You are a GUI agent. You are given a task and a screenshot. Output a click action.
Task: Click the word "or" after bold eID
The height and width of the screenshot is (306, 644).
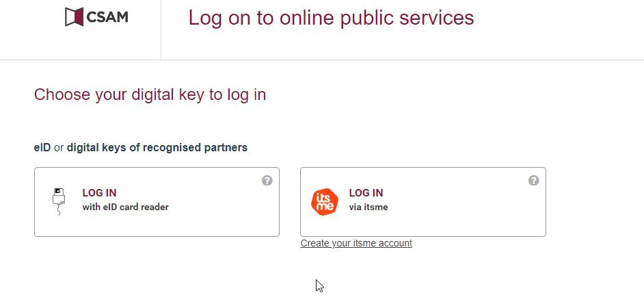(59, 147)
